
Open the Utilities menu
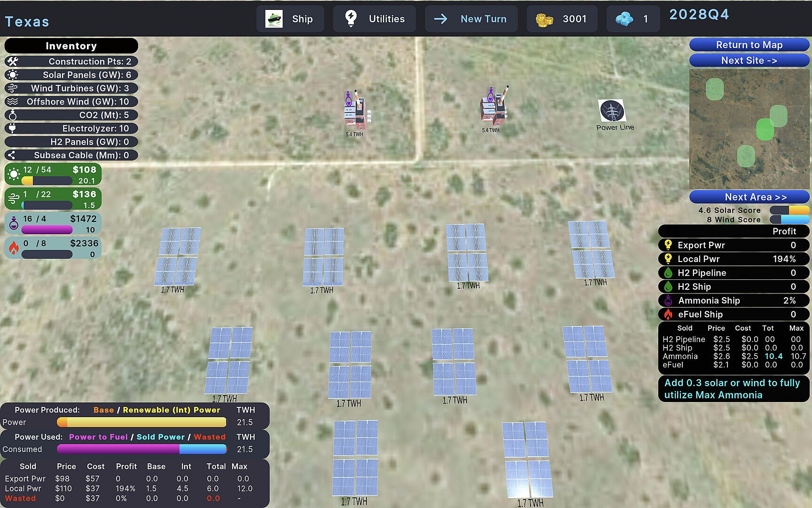click(x=374, y=19)
